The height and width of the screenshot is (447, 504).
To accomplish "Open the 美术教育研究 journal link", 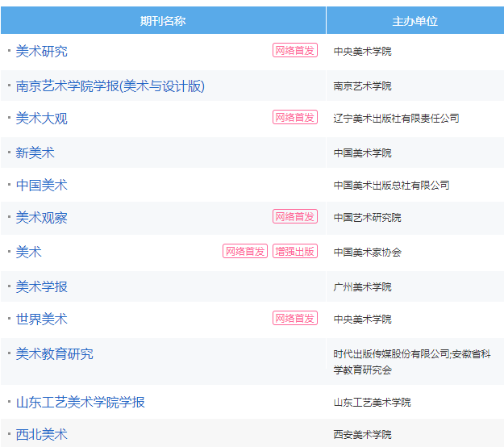I will (x=54, y=353).
